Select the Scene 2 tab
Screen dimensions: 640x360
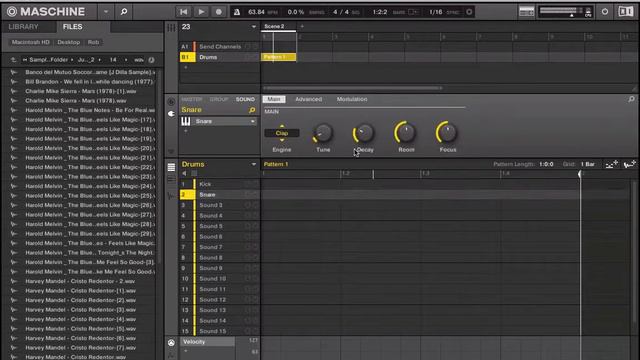pyautogui.click(x=278, y=27)
